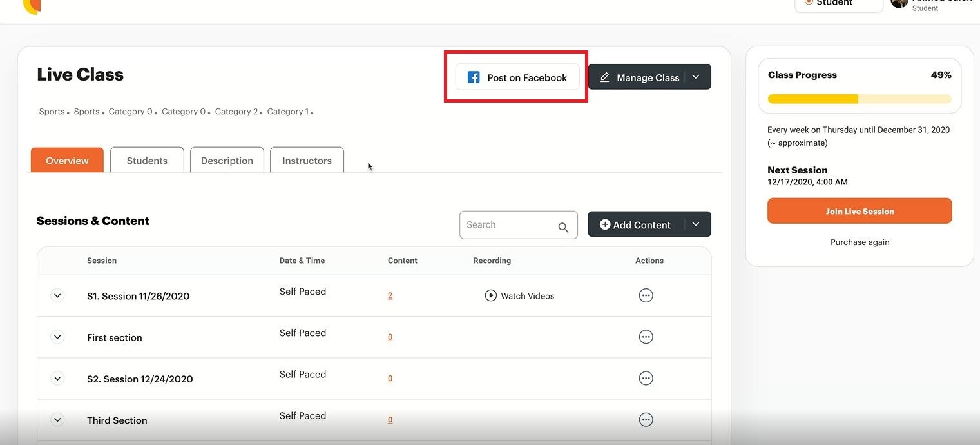Click the Post on Facebook button
Image resolution: width=980 pixels, height=445 pixels.
tap(517, 77)
